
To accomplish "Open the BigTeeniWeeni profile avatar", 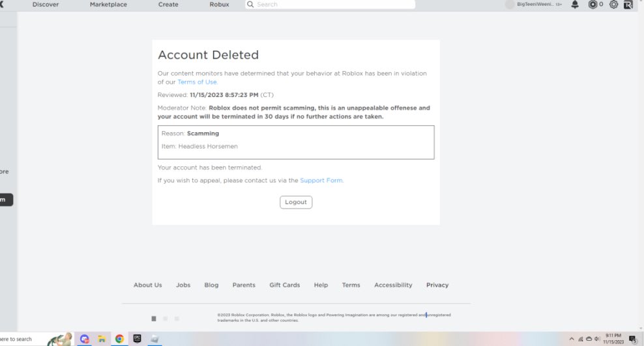I will click(x=510, y=5).
